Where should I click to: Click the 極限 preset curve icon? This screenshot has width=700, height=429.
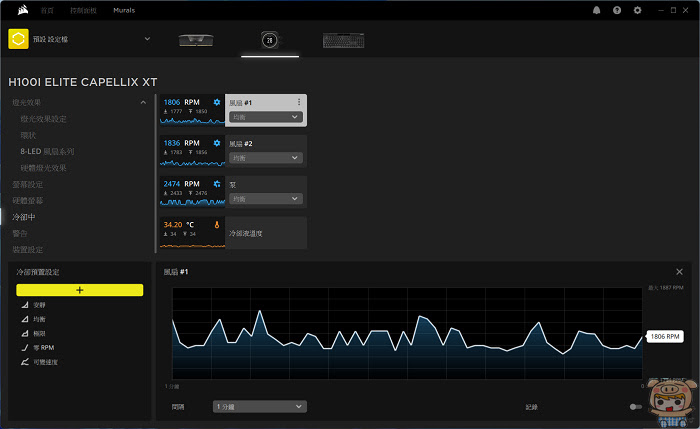pos(25,333)
